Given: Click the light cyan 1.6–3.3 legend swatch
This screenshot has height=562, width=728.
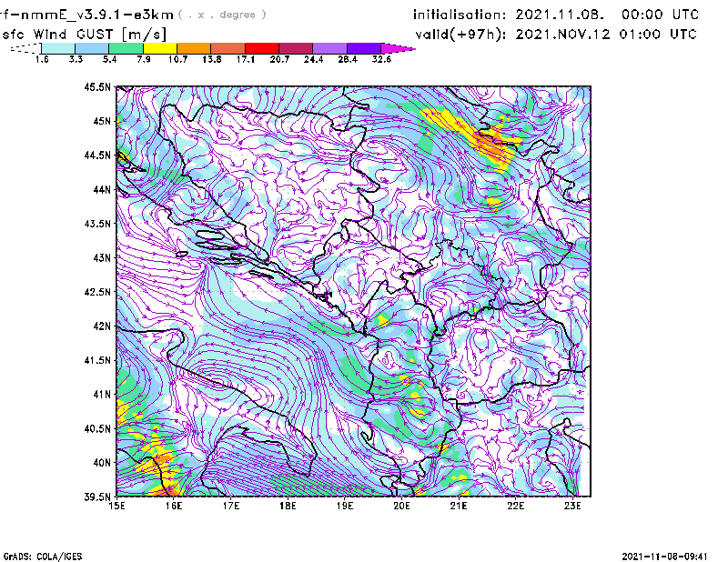Looking at the screenshot, I should tap(58, 48).
